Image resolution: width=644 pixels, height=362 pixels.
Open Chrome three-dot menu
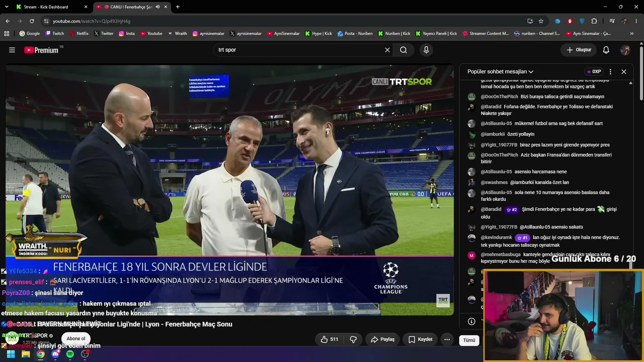(x=636, y=21)
